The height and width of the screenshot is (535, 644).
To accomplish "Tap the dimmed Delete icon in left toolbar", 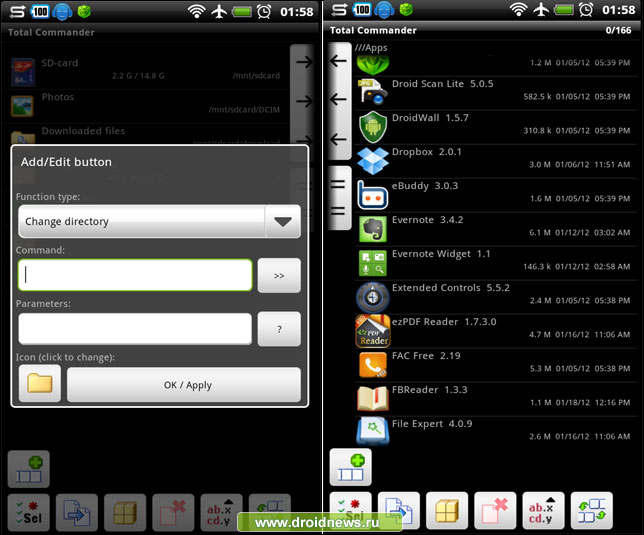I will (x=173, y=512).
